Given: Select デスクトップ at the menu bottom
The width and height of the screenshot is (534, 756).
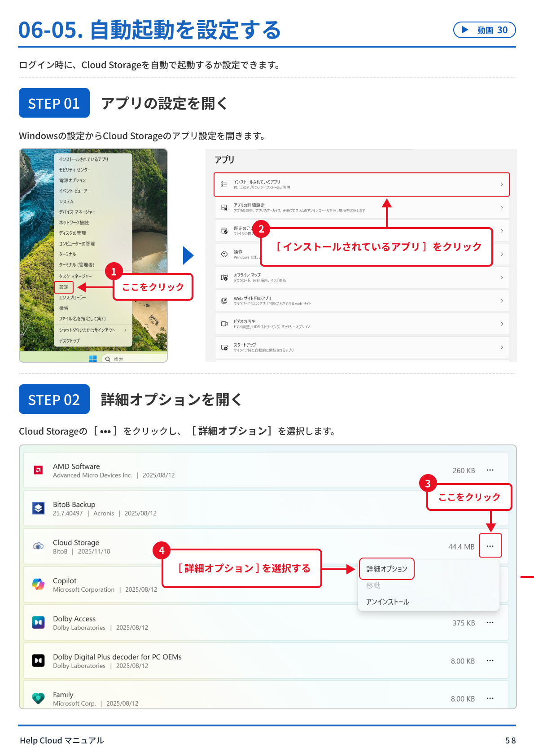Looking at the screenshot, I should [x=70, y=341].
